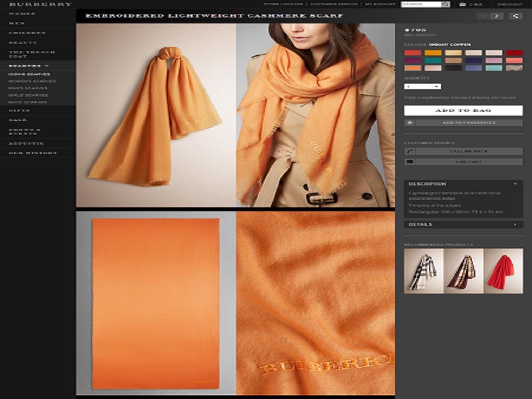This screenshot has height=399, width=532.
Task: Select the red colour swatch in first row
Action: point(413,52)
